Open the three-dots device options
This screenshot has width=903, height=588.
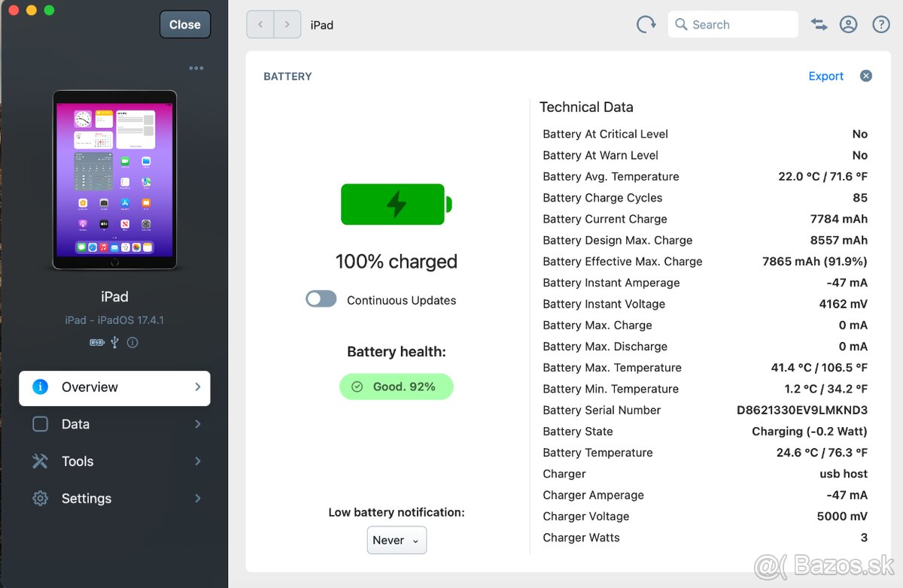click(196, 68)
